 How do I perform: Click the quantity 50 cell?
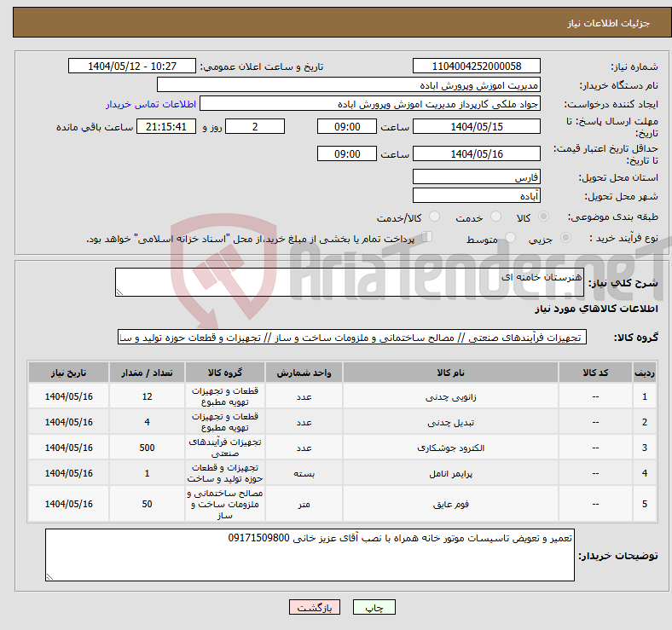tap(147, 504)
